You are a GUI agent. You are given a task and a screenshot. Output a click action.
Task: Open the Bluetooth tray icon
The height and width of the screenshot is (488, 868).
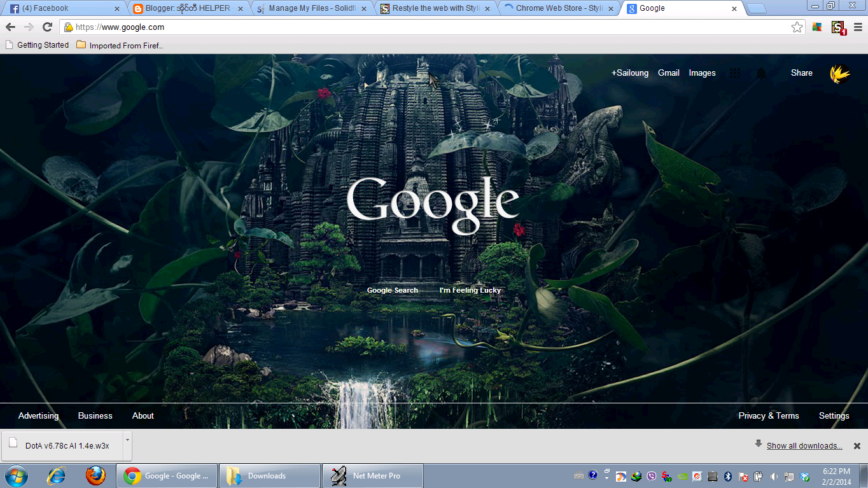click(x=728, y=476)
